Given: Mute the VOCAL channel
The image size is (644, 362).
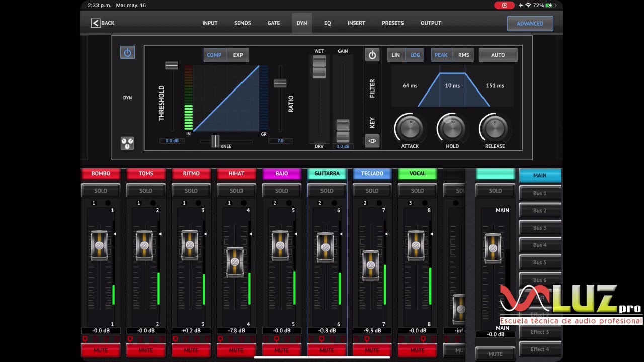Looking at the screenshot, I should pos(418,350).
